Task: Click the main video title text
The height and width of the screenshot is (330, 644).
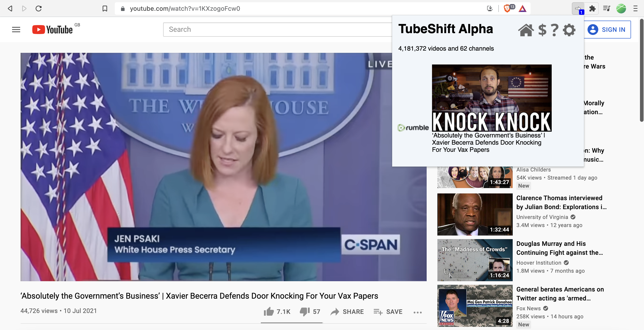Action: (199, 296)
